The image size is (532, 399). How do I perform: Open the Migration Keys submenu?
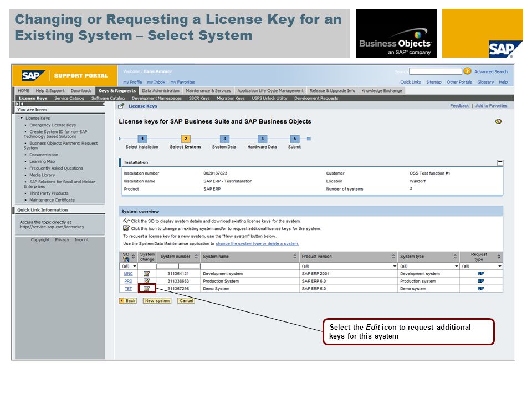click(231, 98)
